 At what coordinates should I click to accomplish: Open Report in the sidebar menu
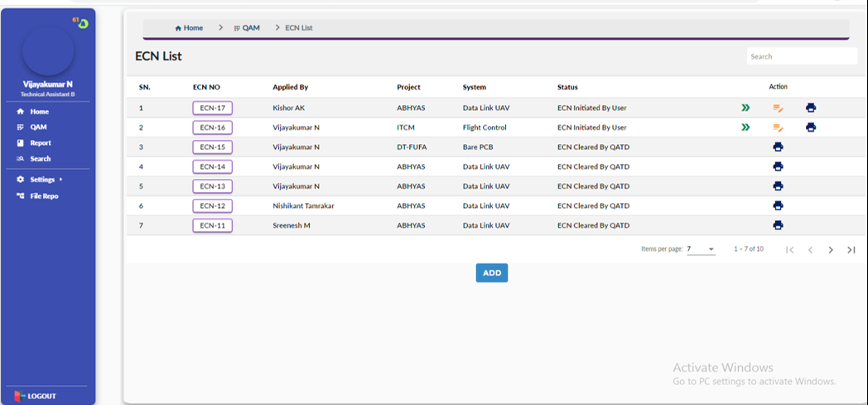point(40,143)
